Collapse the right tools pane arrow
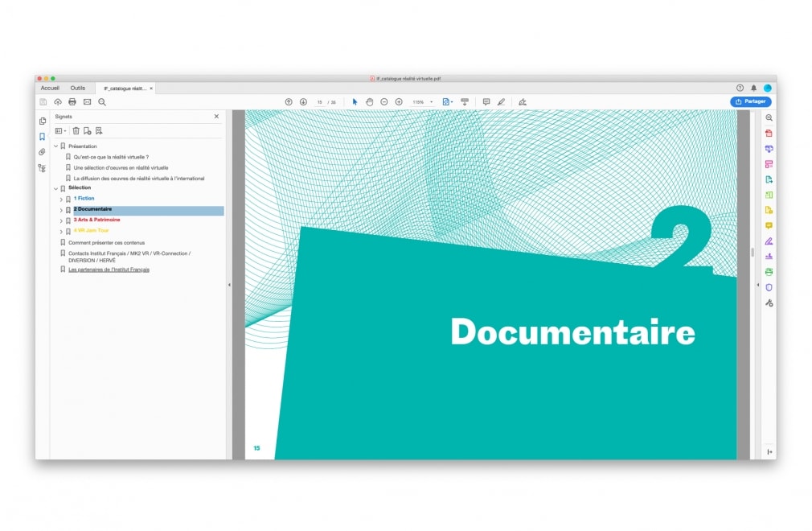This screenshot has height=531, width=812. [x=757, y=285]
